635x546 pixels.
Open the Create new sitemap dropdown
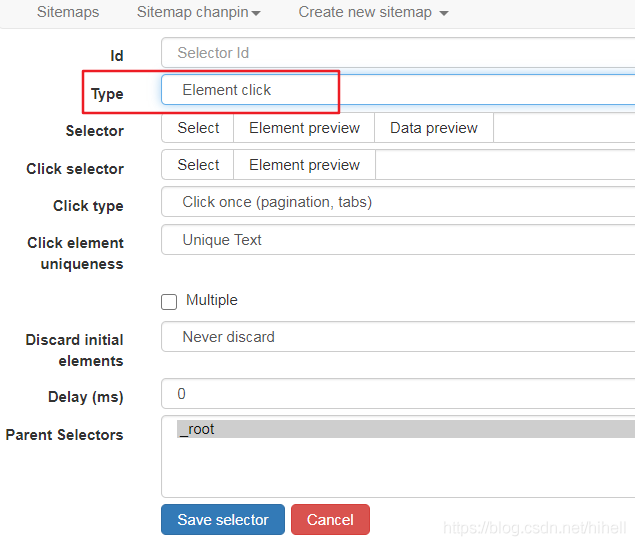[373, 12]
